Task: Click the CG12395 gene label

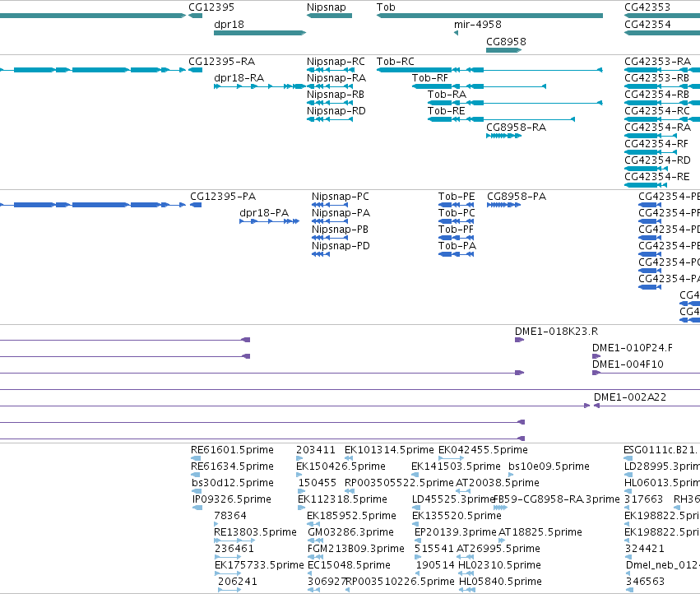Action: (x=211, y=7)
